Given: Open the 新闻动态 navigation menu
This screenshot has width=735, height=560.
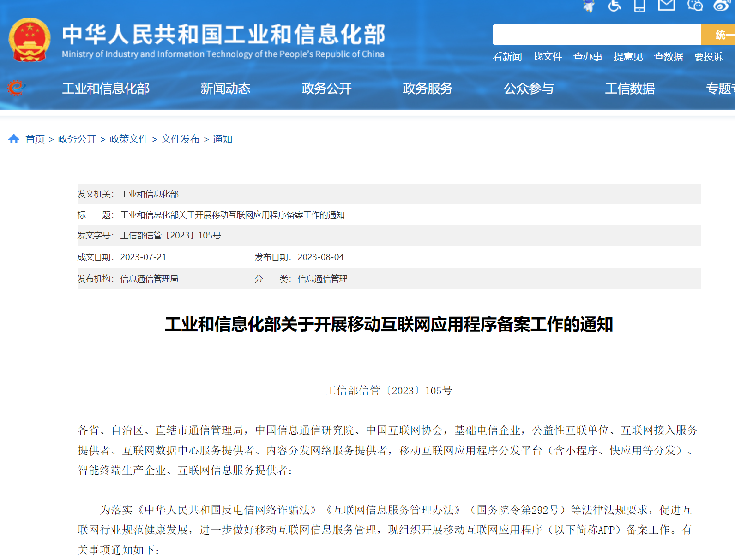Looking at the screenshot, I should click(225, 89).
